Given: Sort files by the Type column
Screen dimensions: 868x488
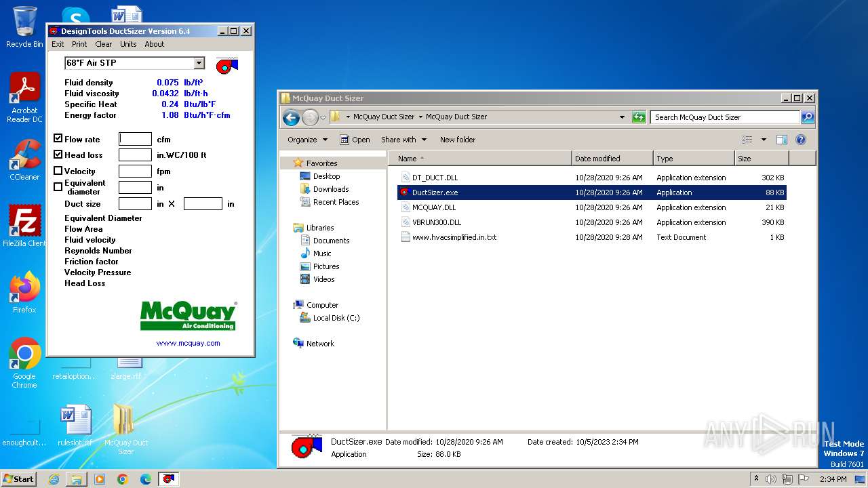Looking at the screenshot, I should (x=694, y=159).
